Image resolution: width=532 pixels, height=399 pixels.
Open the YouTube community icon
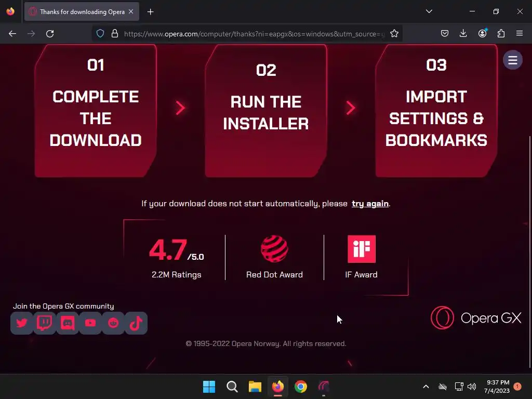click(90, 323)
